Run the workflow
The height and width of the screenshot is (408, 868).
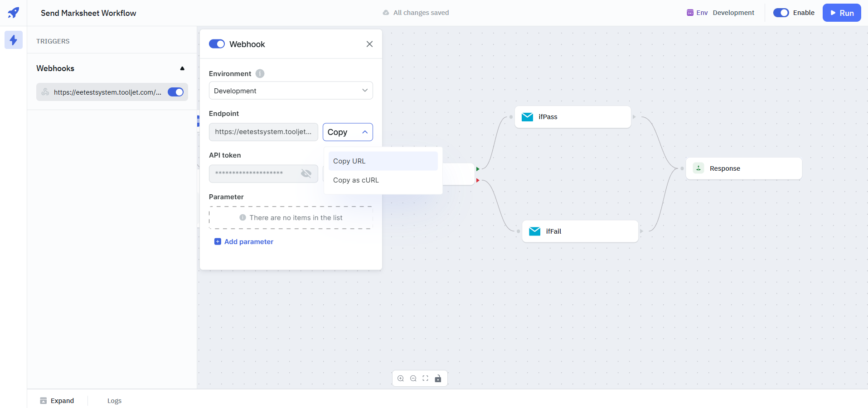point(841,13)
